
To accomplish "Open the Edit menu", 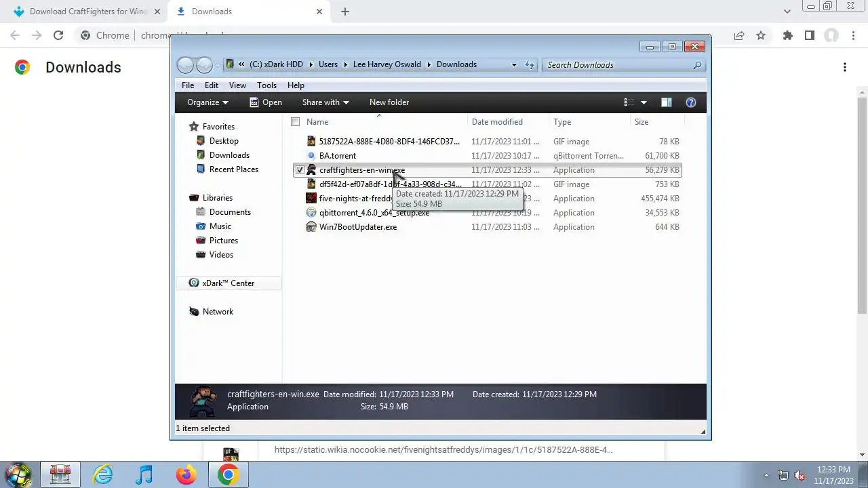I will point(212,85).
